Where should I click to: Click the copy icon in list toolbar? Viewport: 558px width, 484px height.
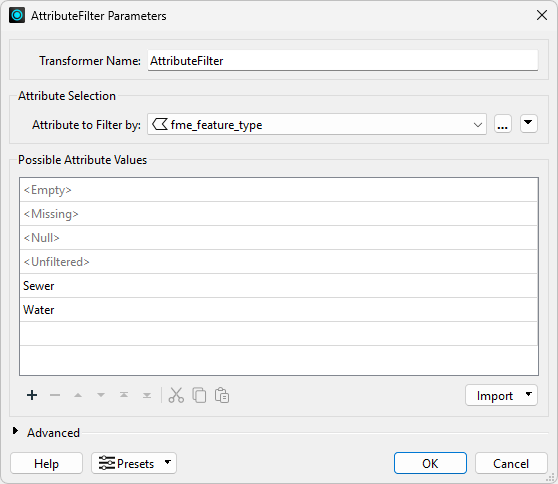click(199, 395)
